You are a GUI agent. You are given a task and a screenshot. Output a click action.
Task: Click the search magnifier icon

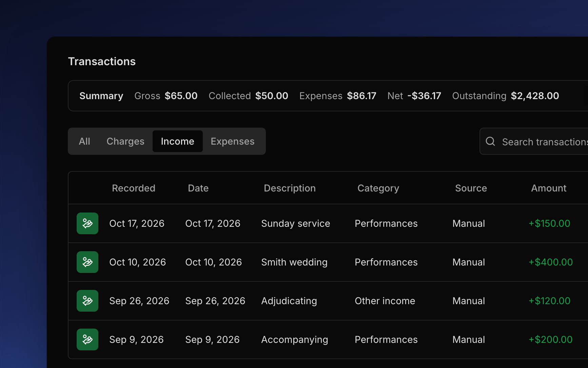(490, 141)
